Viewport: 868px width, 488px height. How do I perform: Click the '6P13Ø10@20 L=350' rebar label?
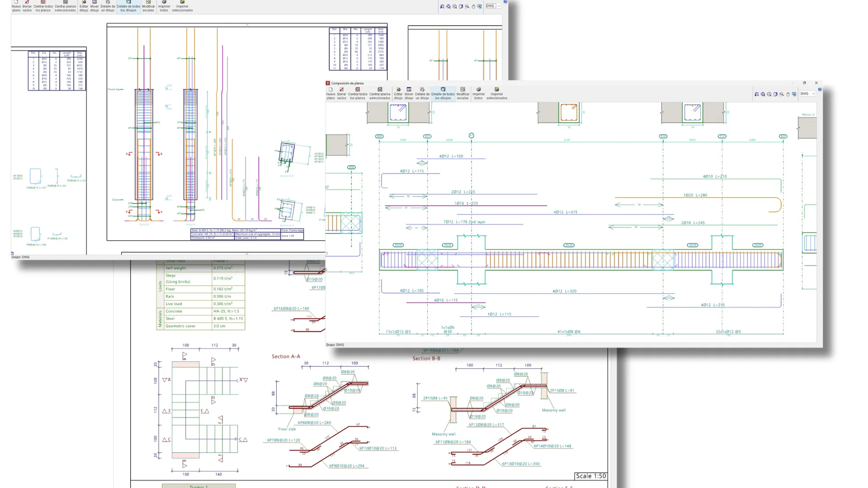coord(520,464)
